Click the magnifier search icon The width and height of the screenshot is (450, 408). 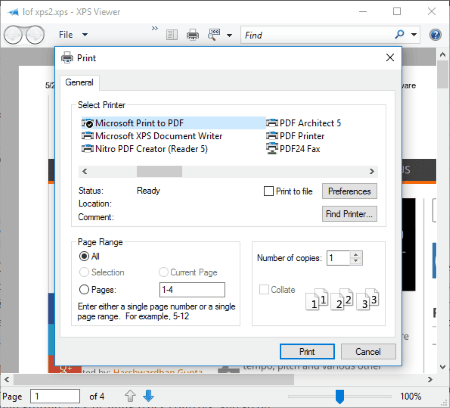click(399, 34)
